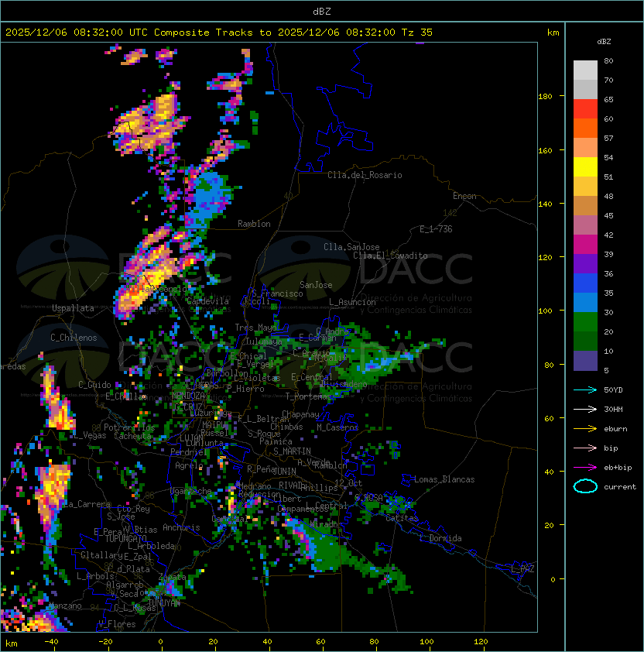Click the 'Clla.SanJose' place label
This screenshot has height=652, width=644.
[351, 247]
